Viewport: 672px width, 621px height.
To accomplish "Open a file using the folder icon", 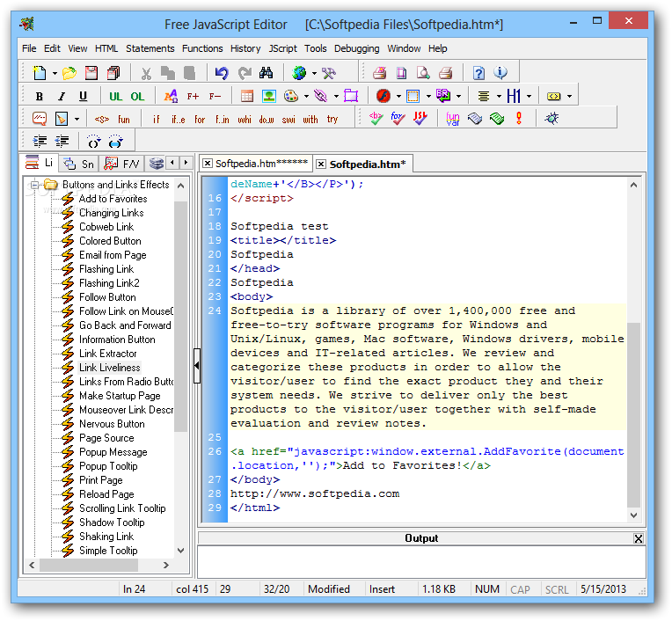I will pos(69,73).
